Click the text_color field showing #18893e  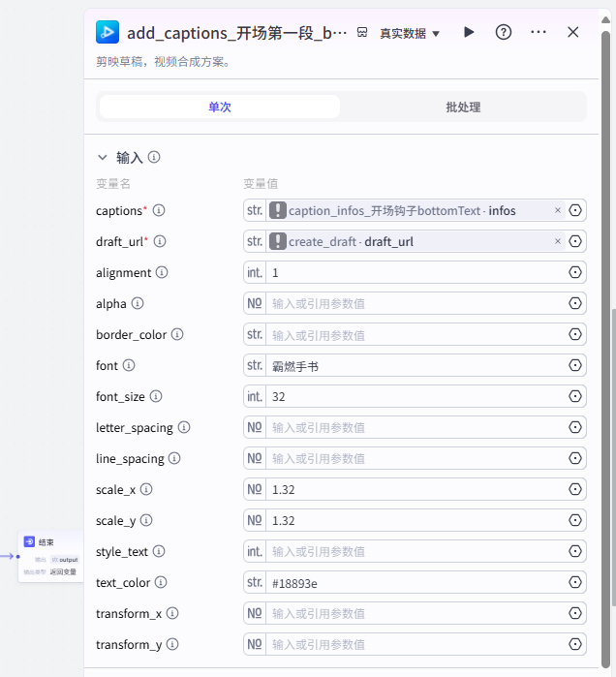click(416, 582)
